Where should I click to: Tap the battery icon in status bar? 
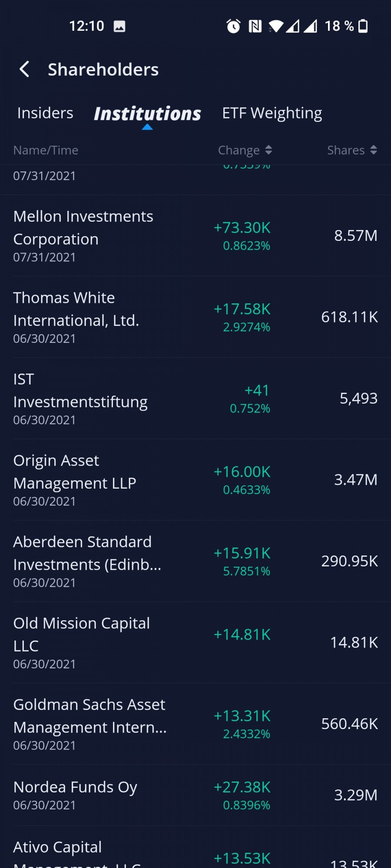[x=363, y=26]
